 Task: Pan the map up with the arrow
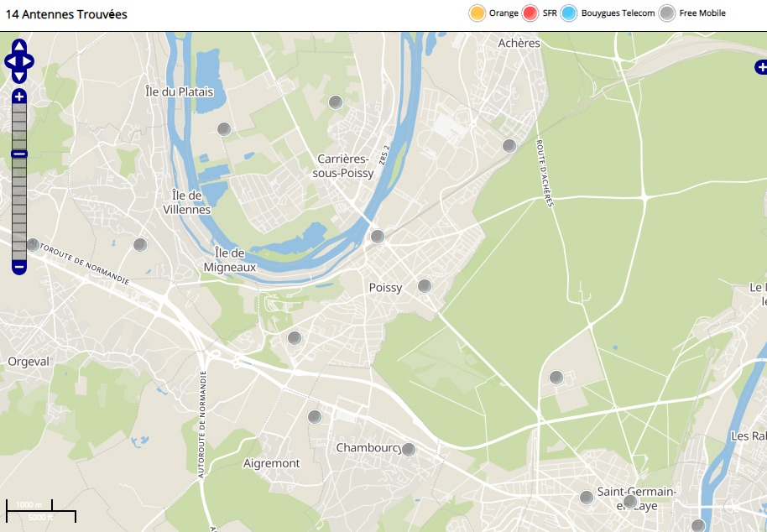pyautogui.click(x=19, y=46)
